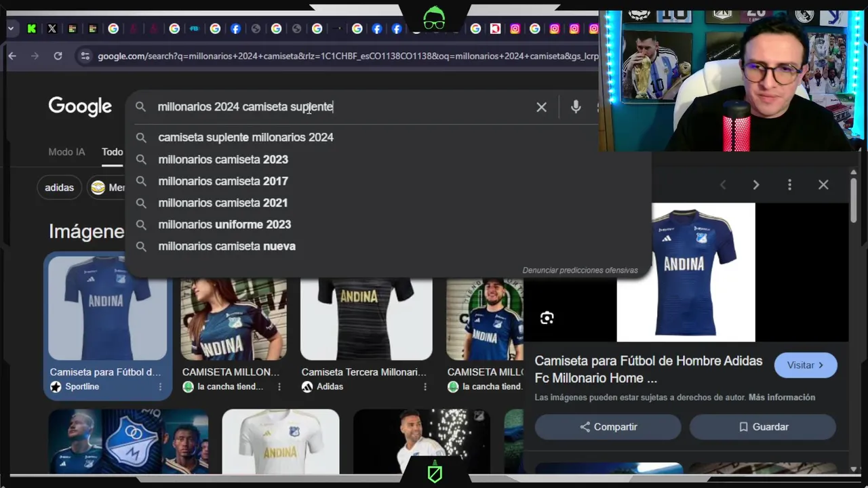The width and height of the screenshot is (868, 488).
Task: Click the 'Guardar' save button
Action: 763,427
